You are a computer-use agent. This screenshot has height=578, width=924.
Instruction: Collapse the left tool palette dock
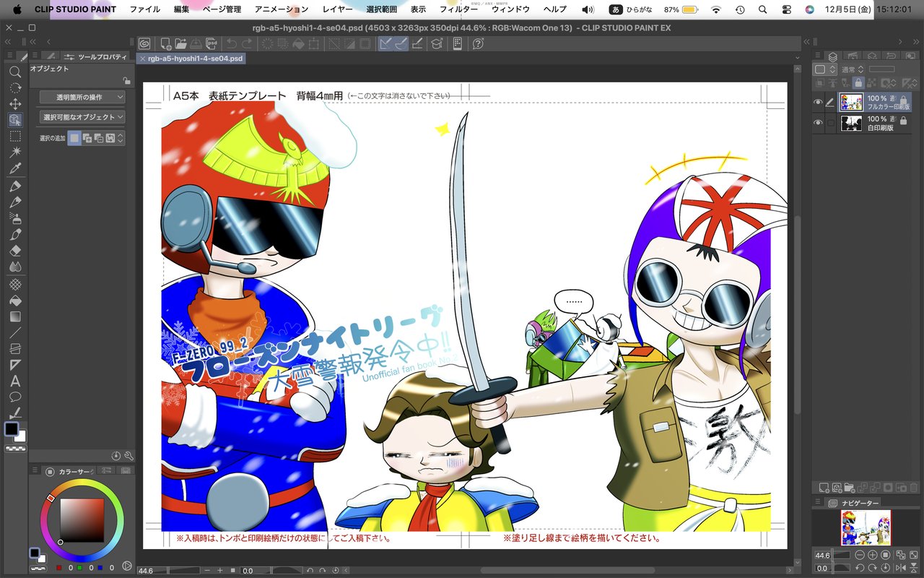tap(9, 42)
